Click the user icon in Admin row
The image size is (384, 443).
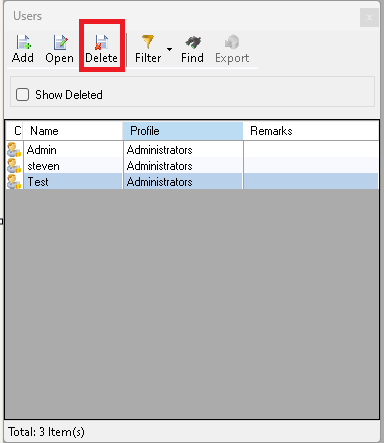coord(14,150)
